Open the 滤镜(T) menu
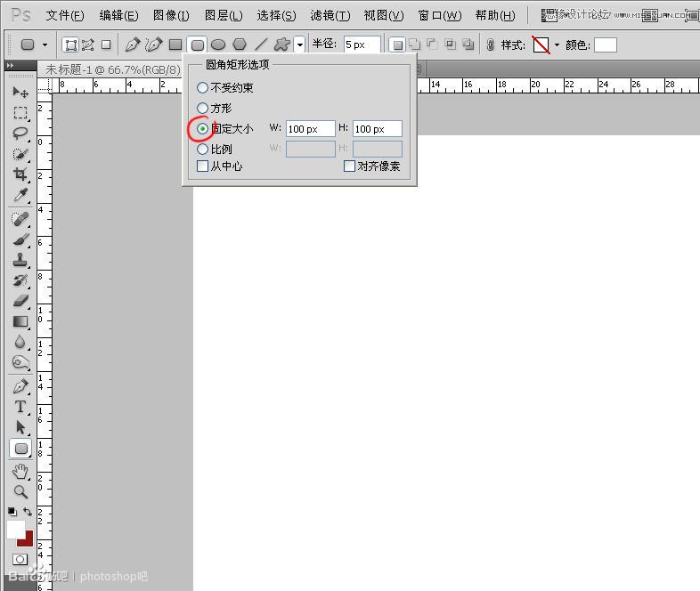The width and height of the screenshot is (700, 591). (x=330, y=16)
